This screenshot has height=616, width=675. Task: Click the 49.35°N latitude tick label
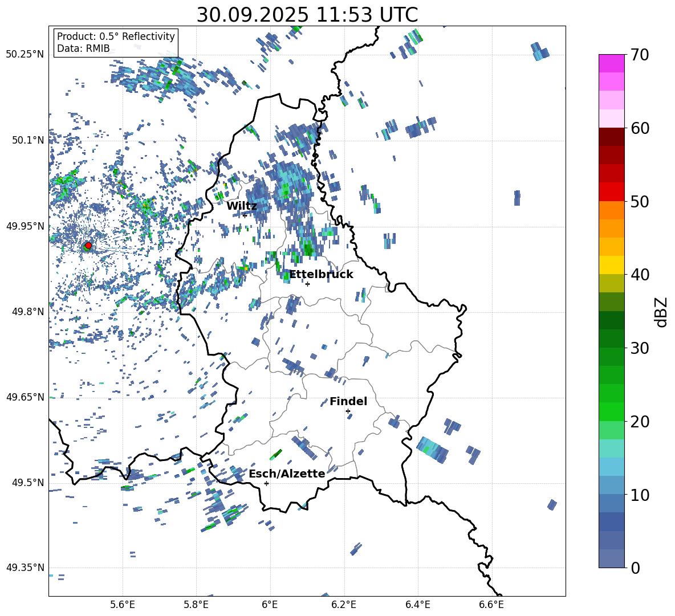pos(25,568)
